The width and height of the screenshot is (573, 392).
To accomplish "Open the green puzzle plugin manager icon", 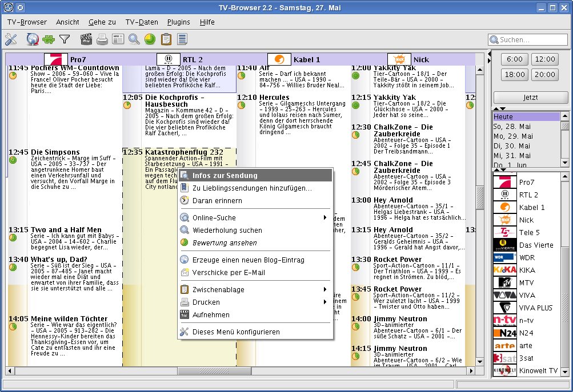I will [x=48, y=39].
